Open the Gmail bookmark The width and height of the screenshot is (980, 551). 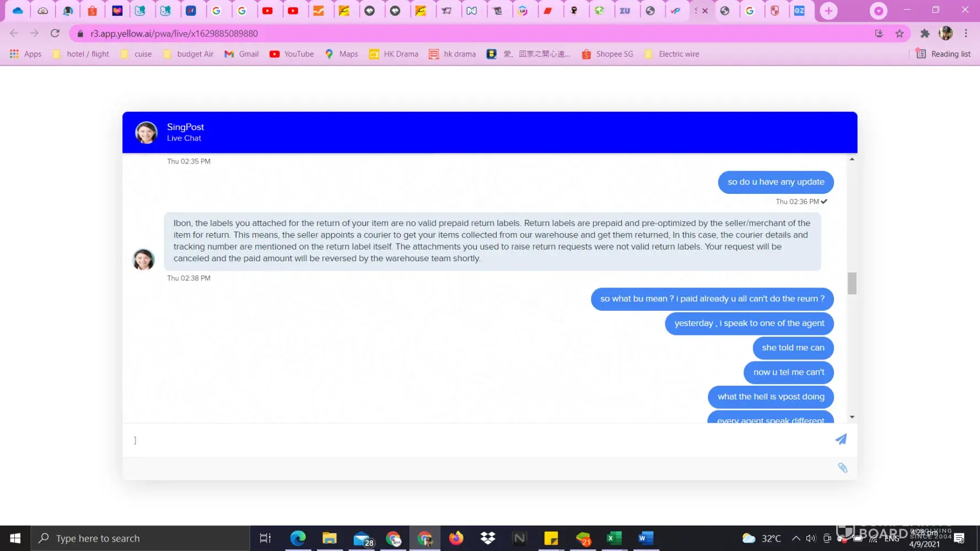(x=241, y=54)
